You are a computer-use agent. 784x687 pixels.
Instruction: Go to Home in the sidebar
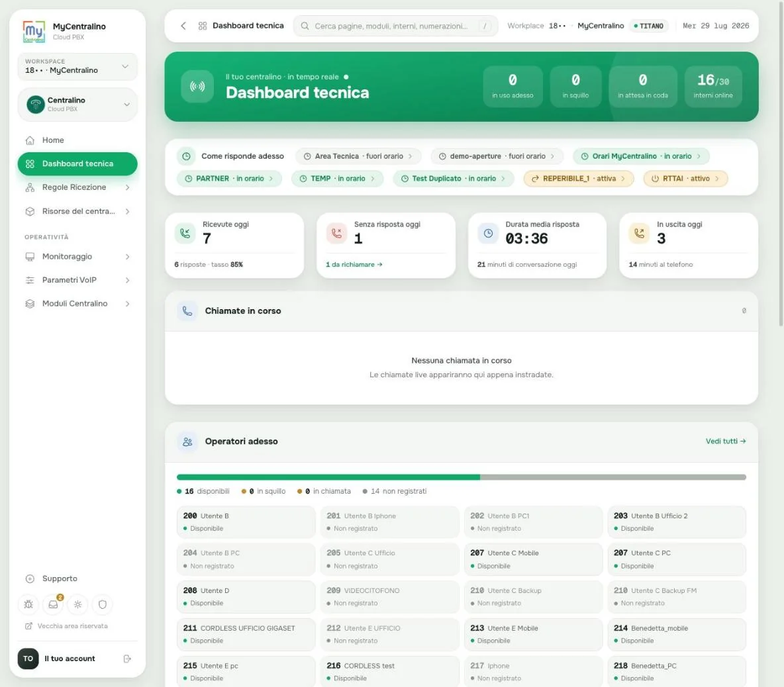tap(77, 140)
